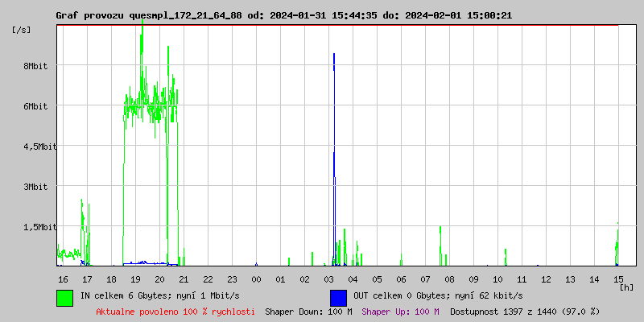Click the green IN legend swatch
The width and height of the screenshot is (644, 322).
pyautogui.click(x=64, y=297)
